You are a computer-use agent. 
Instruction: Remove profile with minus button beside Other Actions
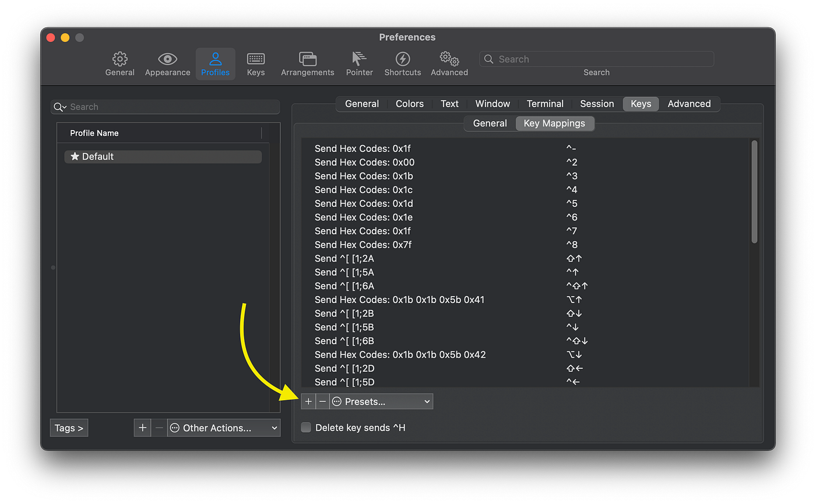pyautogui.click(x=159, y=428)
